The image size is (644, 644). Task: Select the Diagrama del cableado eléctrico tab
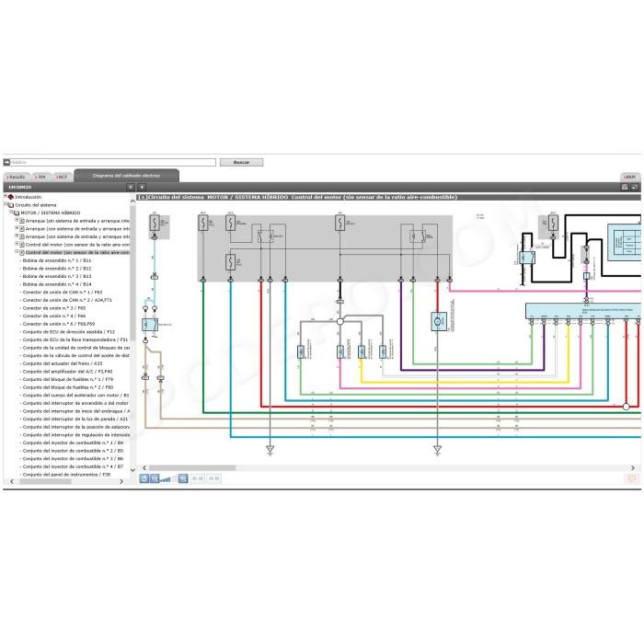127,176
